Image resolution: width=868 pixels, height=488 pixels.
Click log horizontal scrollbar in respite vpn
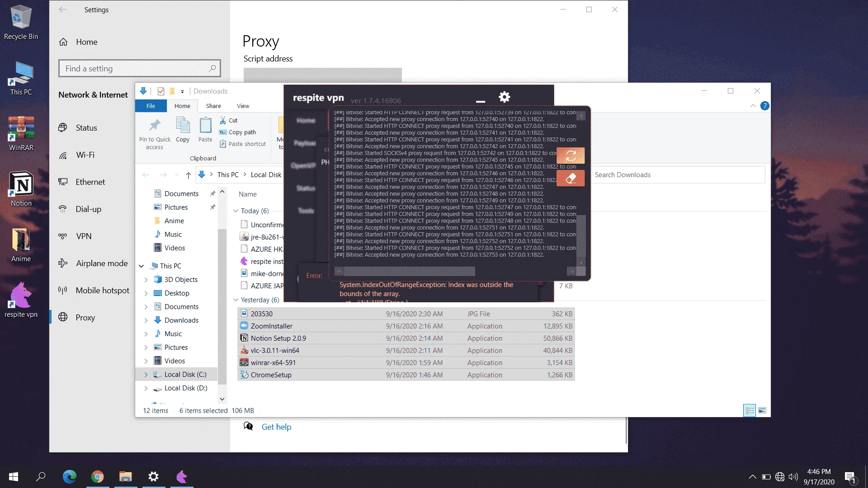click(410, 271)
